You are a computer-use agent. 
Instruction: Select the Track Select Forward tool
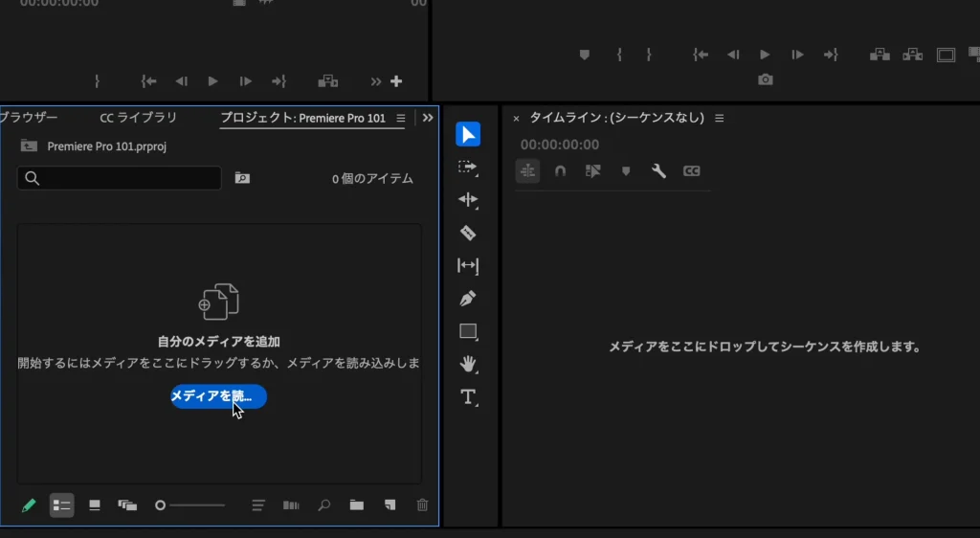pos(467,168)
